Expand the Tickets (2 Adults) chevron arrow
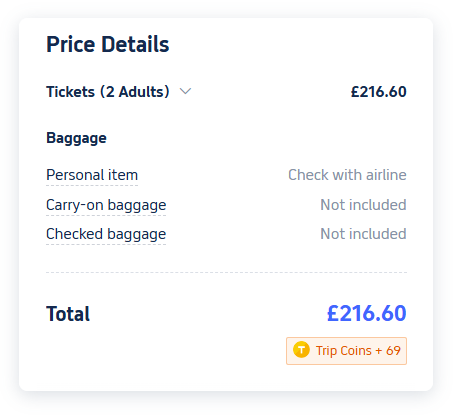This screenshot has width=457, height=417. (x=185, y=91)
